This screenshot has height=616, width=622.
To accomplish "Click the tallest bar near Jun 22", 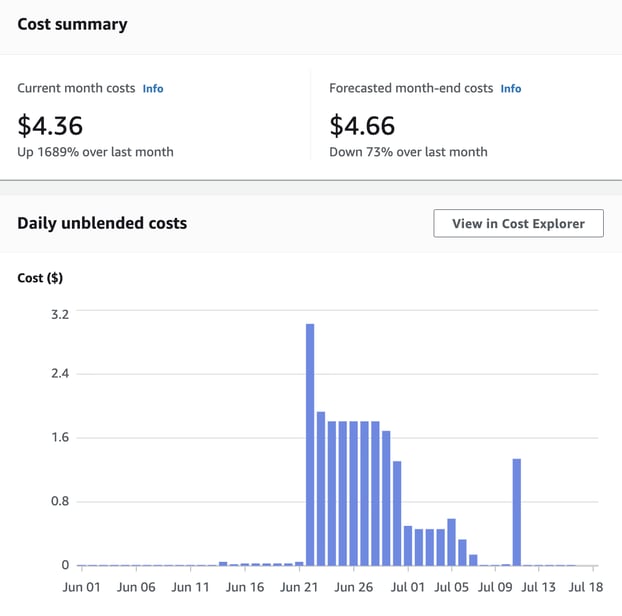I will [310, 444].
